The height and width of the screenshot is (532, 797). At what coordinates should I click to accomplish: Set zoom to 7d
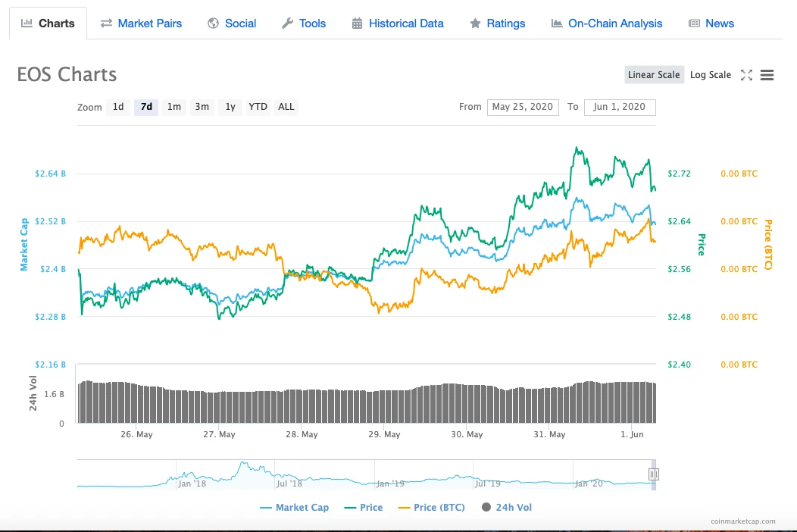[x=146, y=107]
